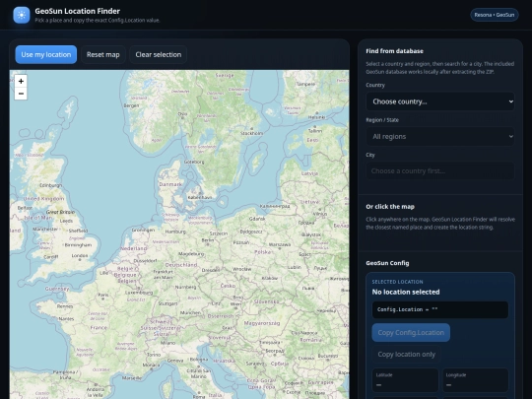
Task: Click the Resona • GeoSun badge
Action: point(495,15)
